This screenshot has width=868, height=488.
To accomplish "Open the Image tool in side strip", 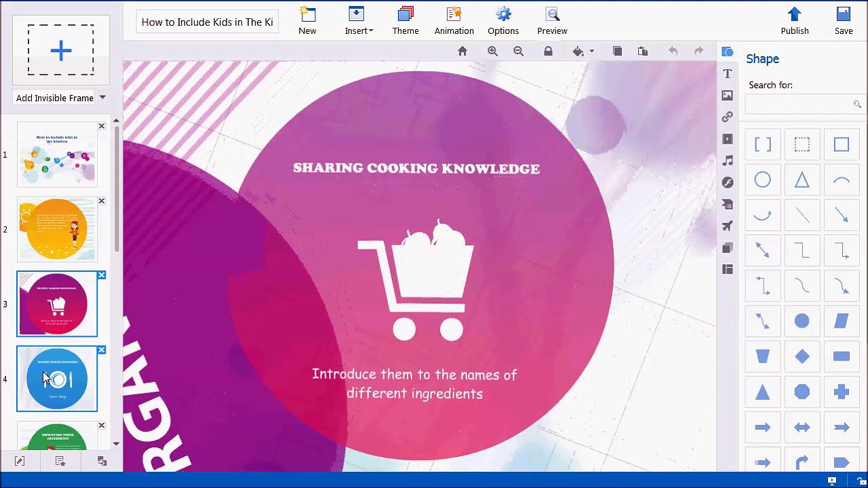I will coord(728,96).
